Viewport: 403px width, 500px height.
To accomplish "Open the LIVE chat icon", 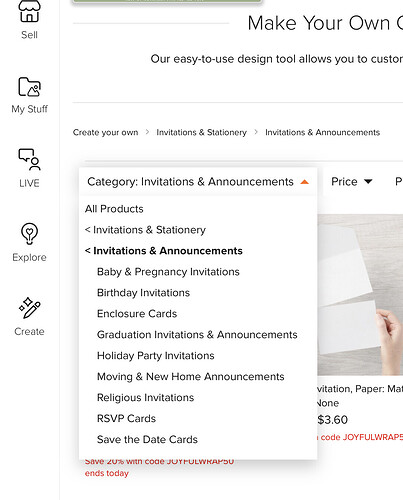I will click(x=29, y=159).
